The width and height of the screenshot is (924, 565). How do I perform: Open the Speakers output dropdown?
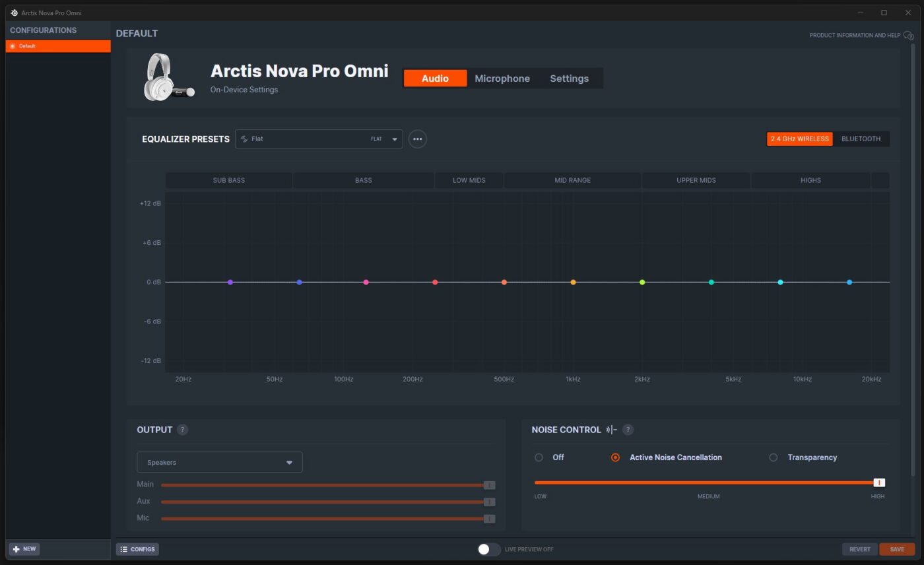[x=220, y=463]
